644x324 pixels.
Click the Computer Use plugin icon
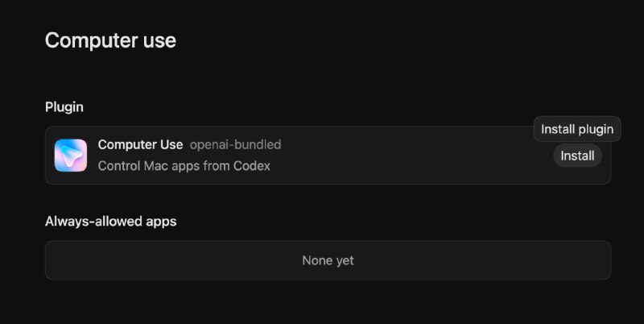(x=71, y=156)
